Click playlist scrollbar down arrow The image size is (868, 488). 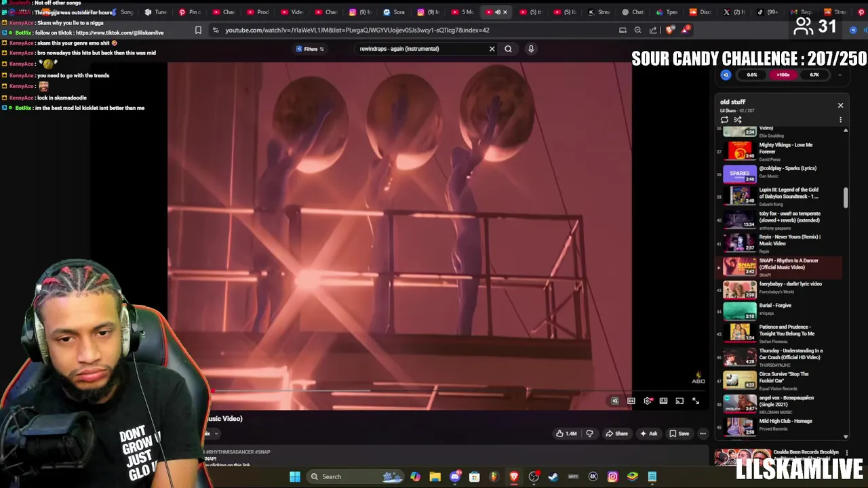click(x=846, y=437)
